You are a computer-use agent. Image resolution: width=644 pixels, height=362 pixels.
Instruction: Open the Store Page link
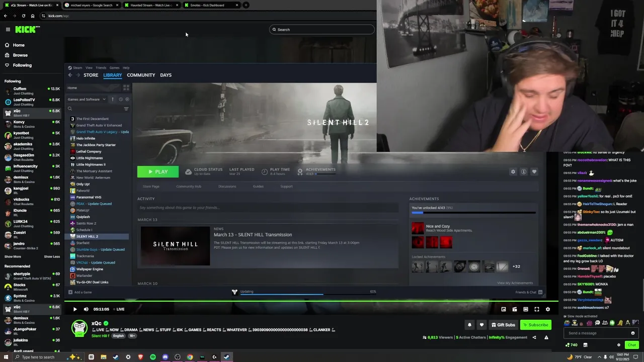tap(151, 187)
